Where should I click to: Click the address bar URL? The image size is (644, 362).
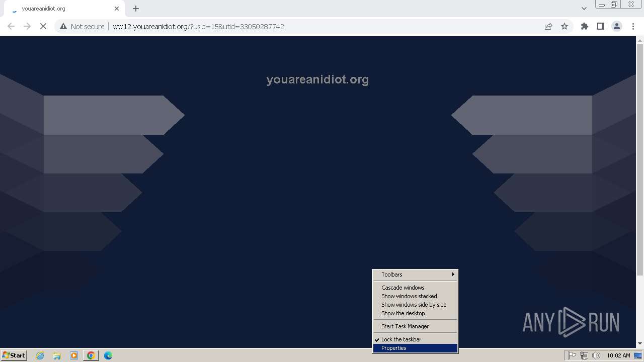pyautogui.click(x=198, y=26)
